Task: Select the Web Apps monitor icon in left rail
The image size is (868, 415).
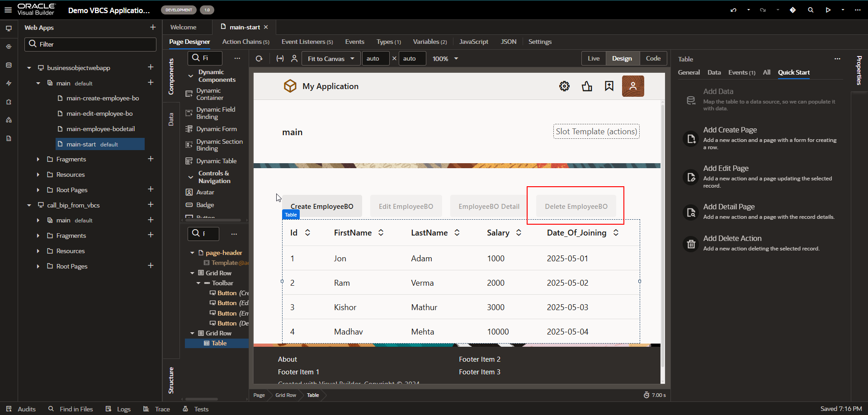Action: [x=9, y=28]
